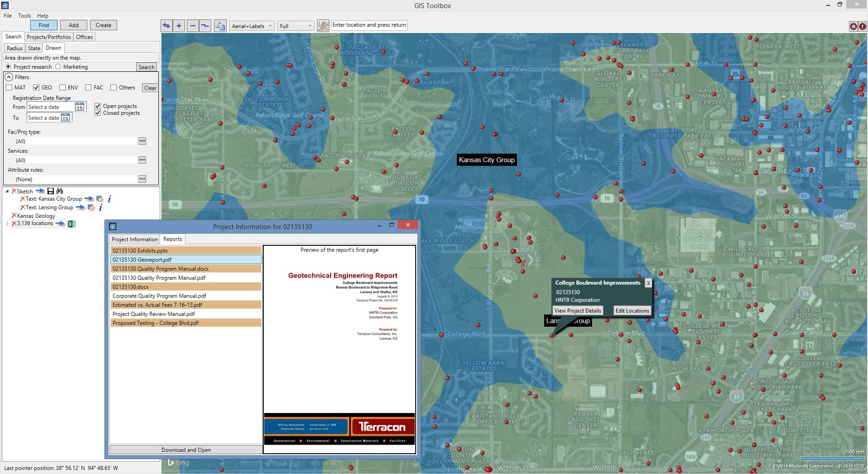
Task: Select the Marketing radio button
Action: [x=58, y=67]
